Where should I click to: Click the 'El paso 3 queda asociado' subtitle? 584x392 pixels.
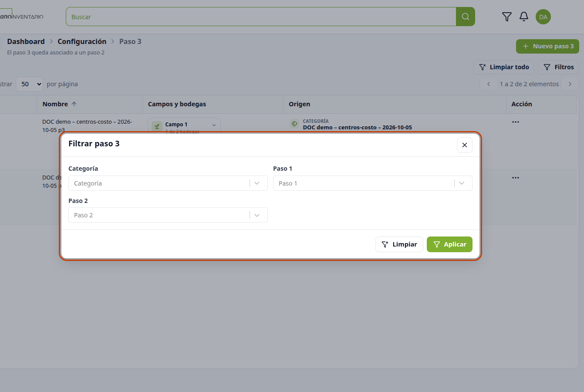56,53
